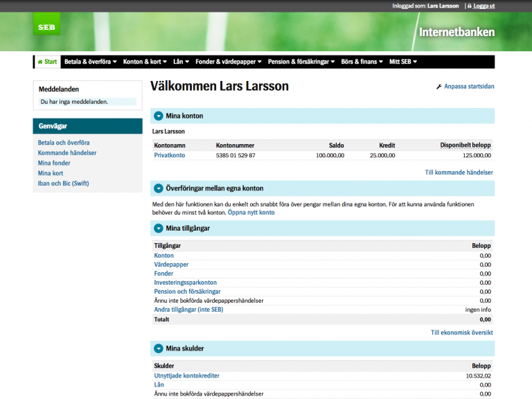
Task: Click the ingen info value
Action: (478, 310)
